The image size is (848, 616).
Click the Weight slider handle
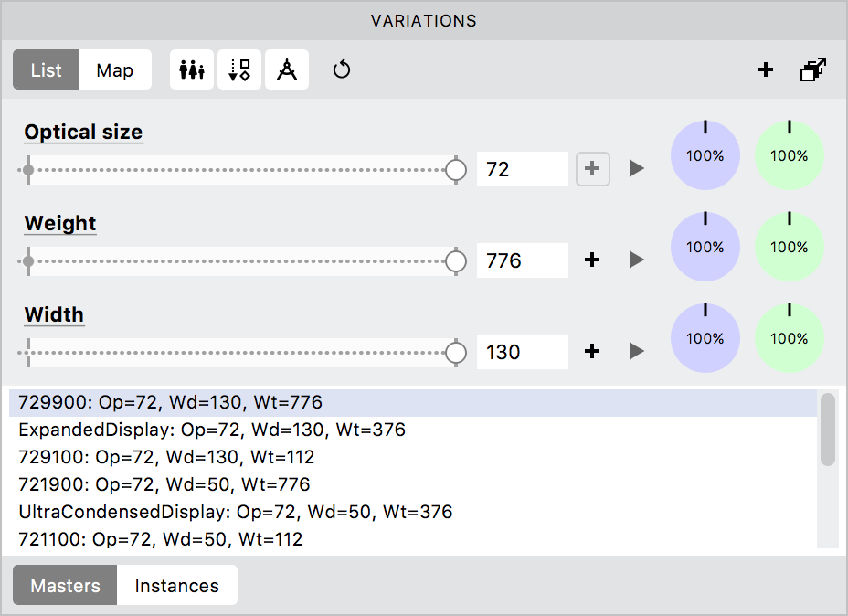tap(456, 261)
